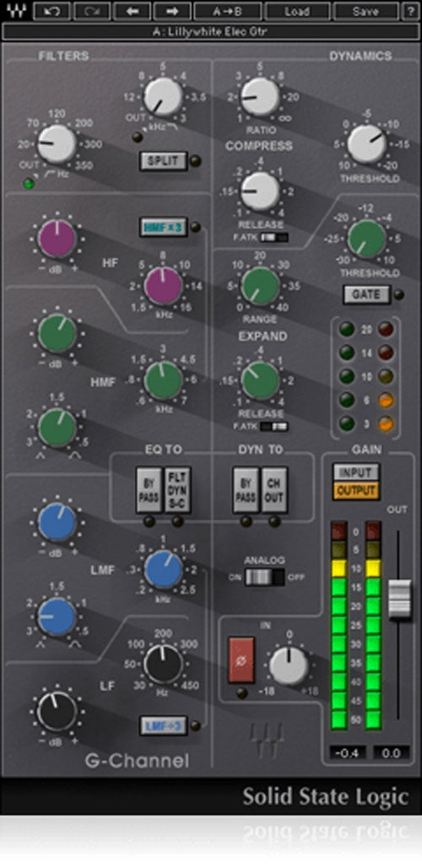Click the high-pass filter Hz knob
This screenshot has width=422, height=868.
57,144
